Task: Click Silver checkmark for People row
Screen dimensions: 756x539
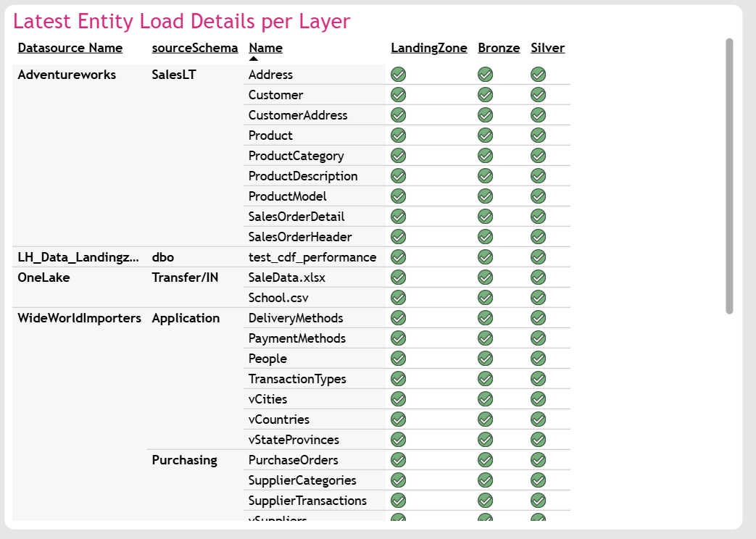Action: 538,358
